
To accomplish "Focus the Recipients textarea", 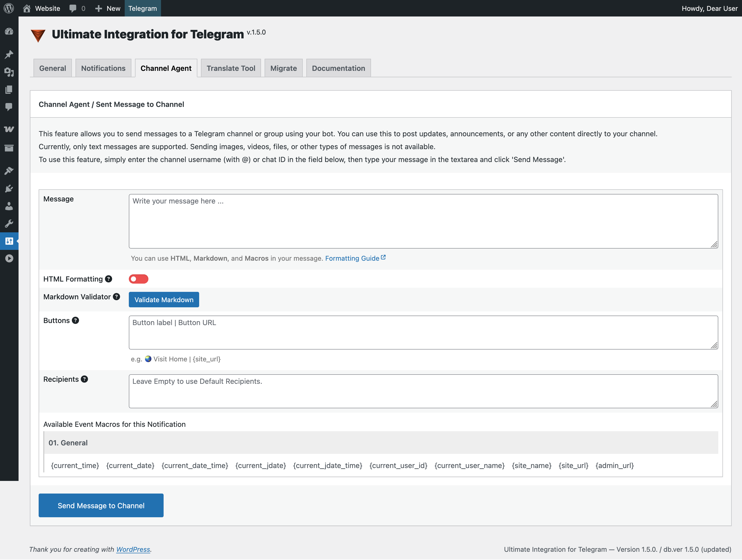I will tap(423, 391).
